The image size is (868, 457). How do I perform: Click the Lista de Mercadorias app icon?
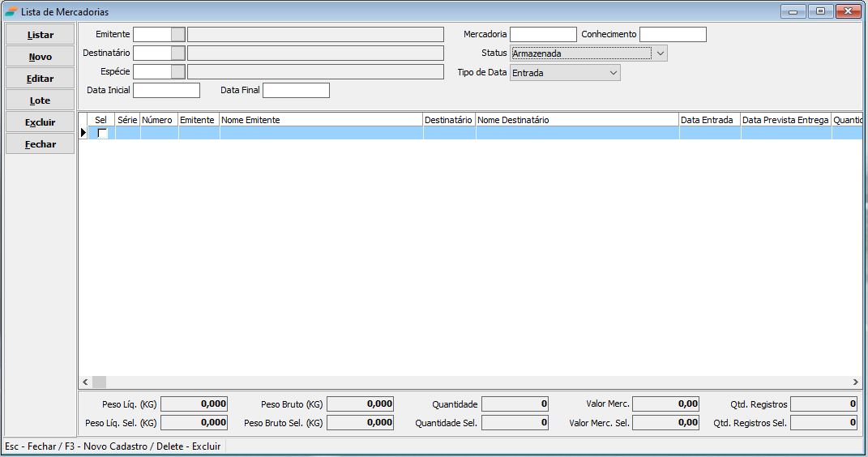[x=11, y=11]
